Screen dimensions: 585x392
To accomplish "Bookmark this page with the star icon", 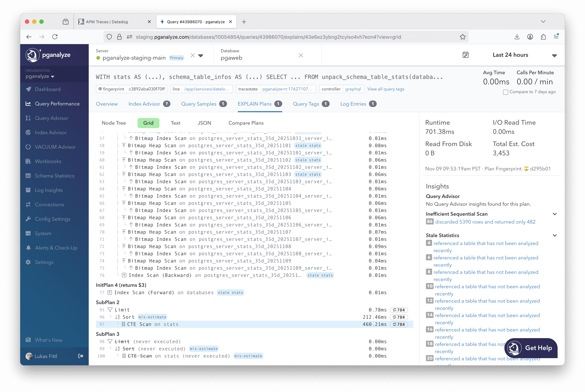I will click(462, 37).
